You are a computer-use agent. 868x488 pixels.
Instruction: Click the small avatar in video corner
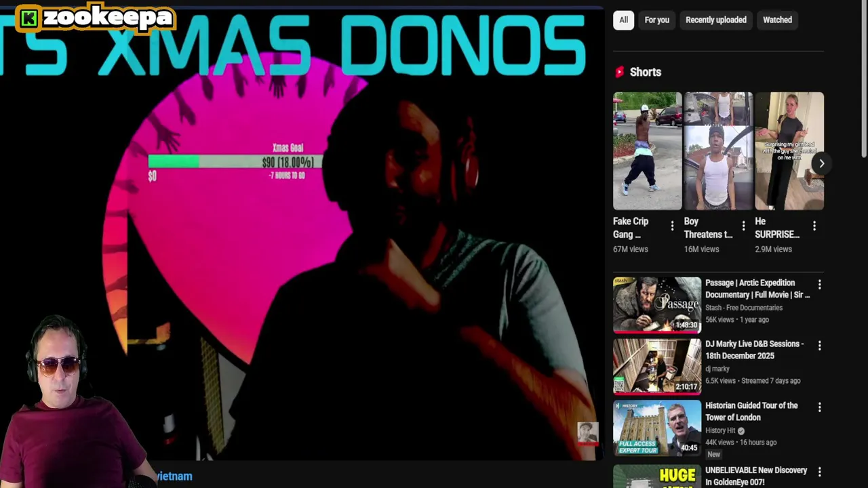point(587,432)
